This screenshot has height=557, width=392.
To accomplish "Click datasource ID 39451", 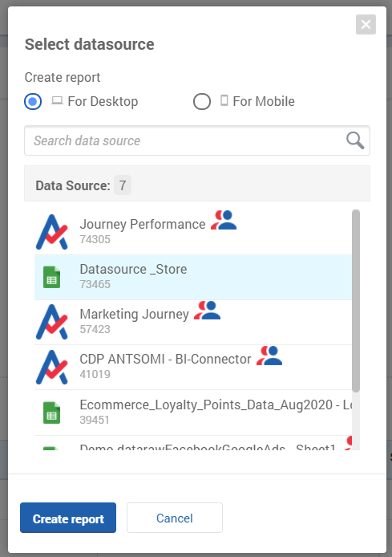I will [x=95, y=420].
